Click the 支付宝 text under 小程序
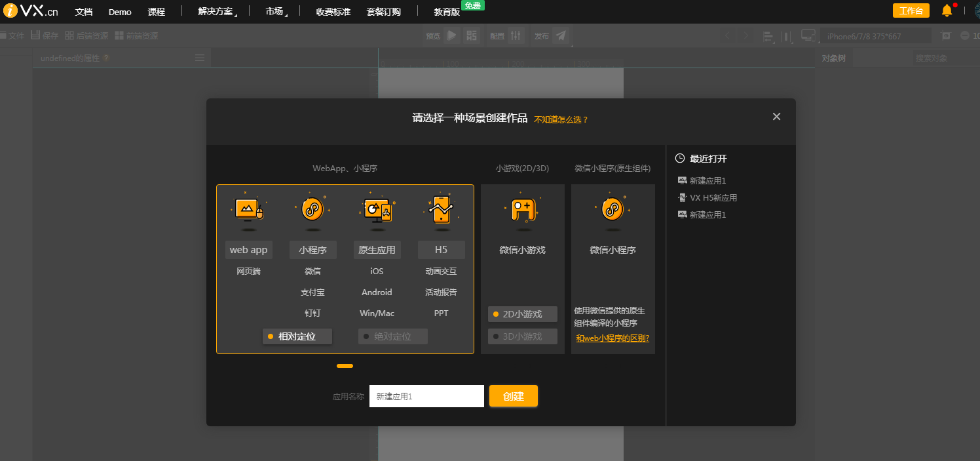Screen dimensions: 980x461 pyautogui.click(x=312, y=292)
